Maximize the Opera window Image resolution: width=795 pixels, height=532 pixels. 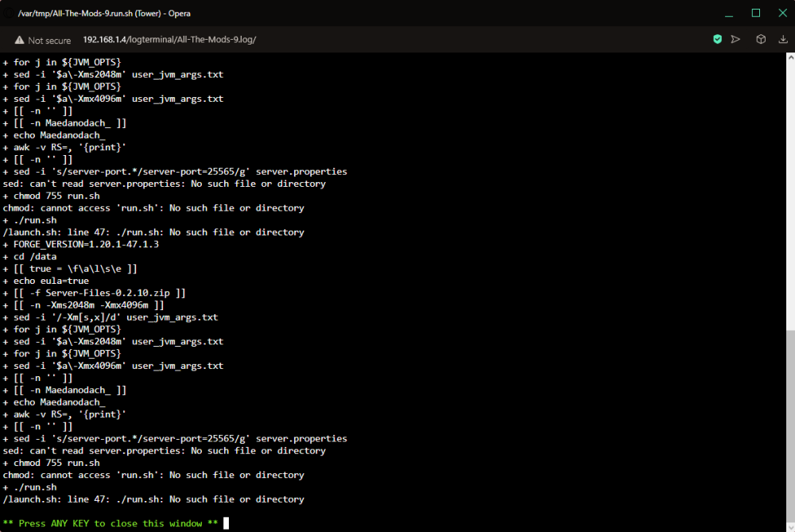(756, 14)
